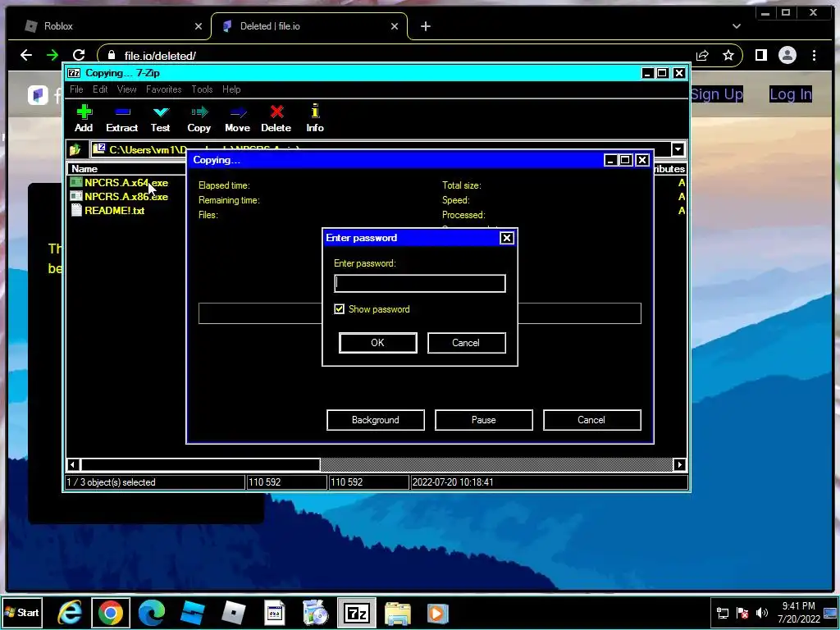Open File Explorer folder from the taskbar

[x=398, y=613]
